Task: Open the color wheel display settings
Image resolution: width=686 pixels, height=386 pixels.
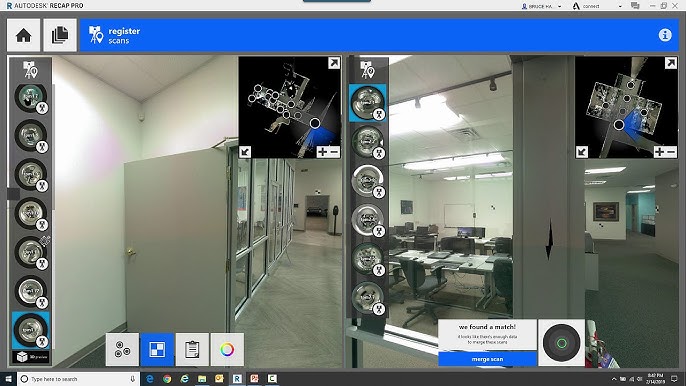Action: [x=227, y=349]
